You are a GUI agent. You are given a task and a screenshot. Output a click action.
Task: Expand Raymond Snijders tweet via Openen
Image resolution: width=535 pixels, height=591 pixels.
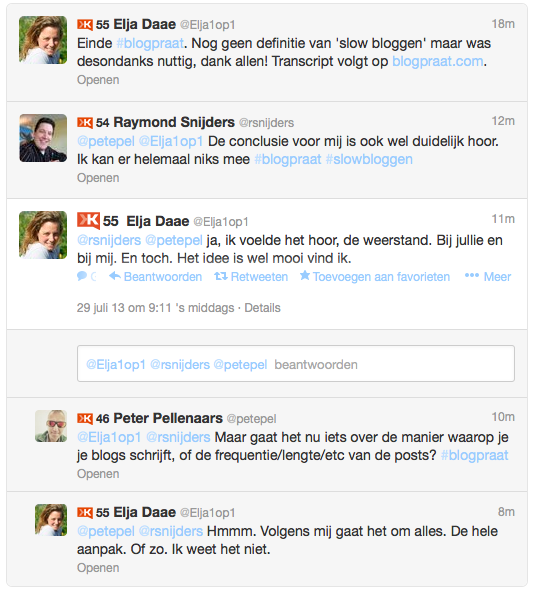[x=98, y=178]
